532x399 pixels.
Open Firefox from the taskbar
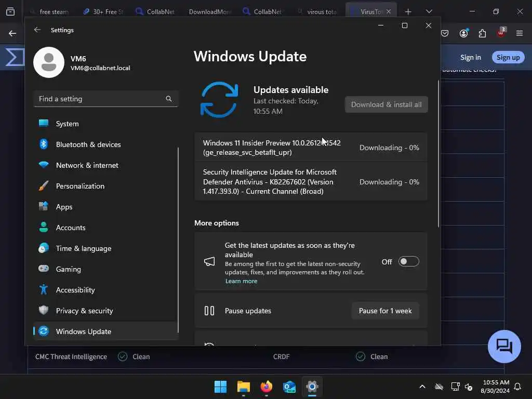(x=267, y=387)
